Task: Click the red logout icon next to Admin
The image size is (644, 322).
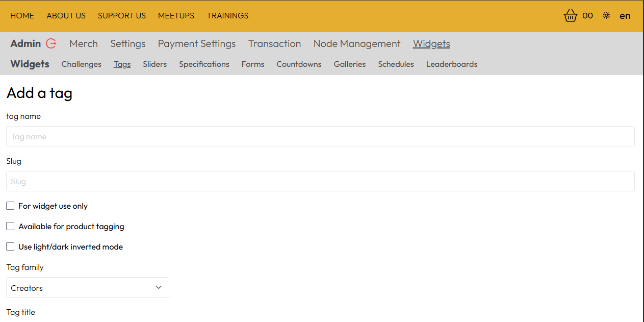Action: pos(51,44)
